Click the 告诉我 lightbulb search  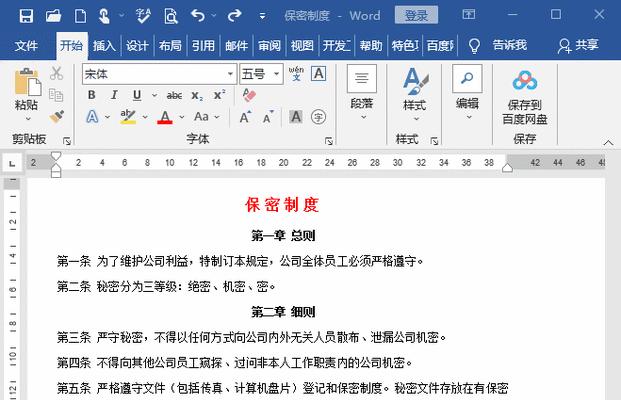point(498,46)
